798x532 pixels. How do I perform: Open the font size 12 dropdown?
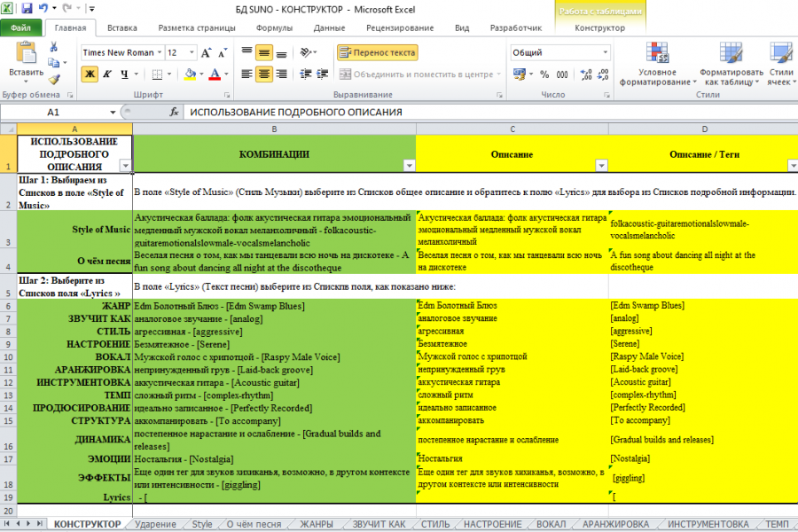[x=192, y=52]
